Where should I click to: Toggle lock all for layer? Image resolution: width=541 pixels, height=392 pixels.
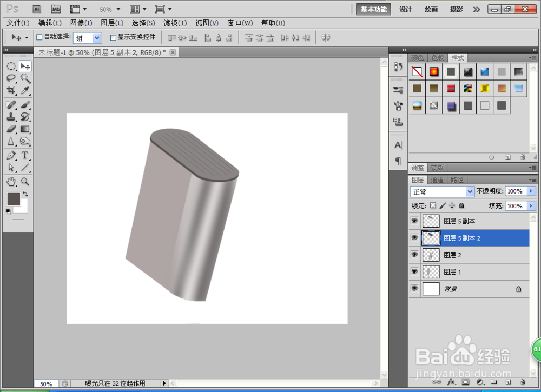461,205
